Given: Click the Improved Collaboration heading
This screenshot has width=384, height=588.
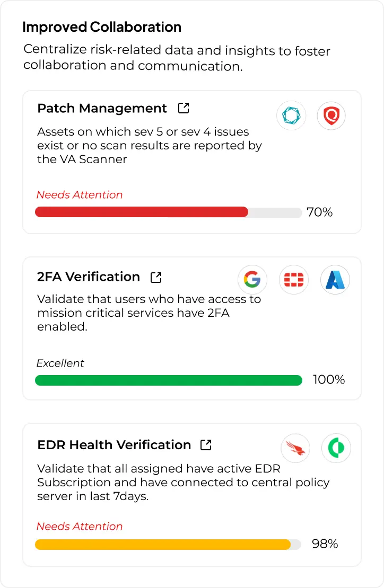Looking at the screenshot, I should (x=102, y=27).
